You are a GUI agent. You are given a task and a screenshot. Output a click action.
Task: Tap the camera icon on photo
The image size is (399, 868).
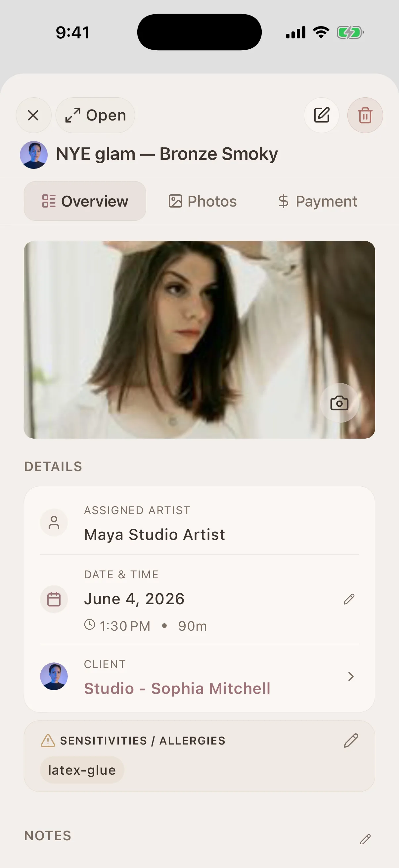point(339,403)
